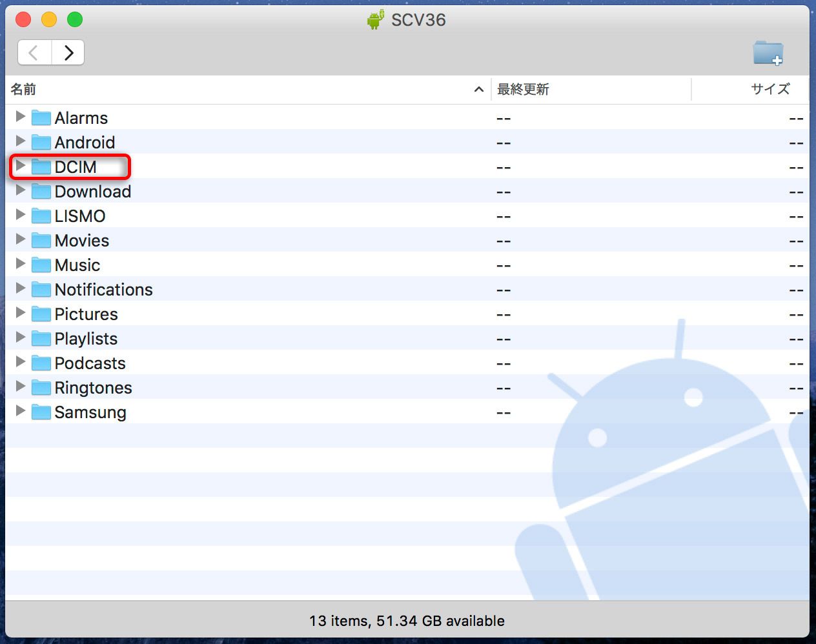The width and height of the screenshot is (816, 644).
Task: Select the Samsung folder icon
Action: (x=41, y=412)
